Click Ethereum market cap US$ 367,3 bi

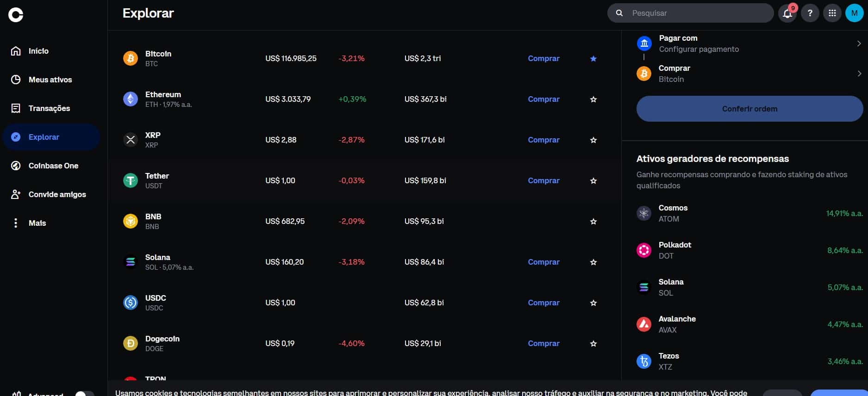(x=425, y=99)
